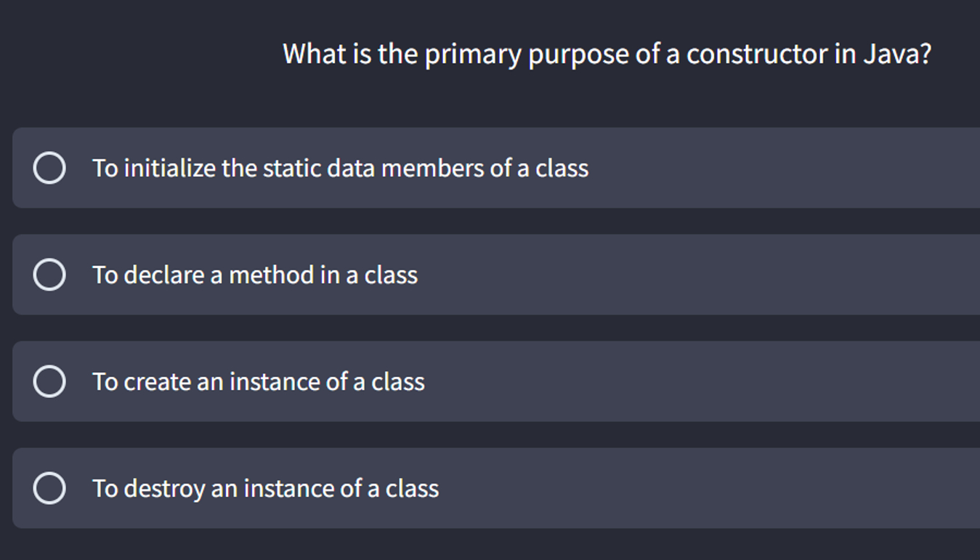The image size is (980, 560).
Task: Click the quiz question text about constructors
Action: (607, 53)
